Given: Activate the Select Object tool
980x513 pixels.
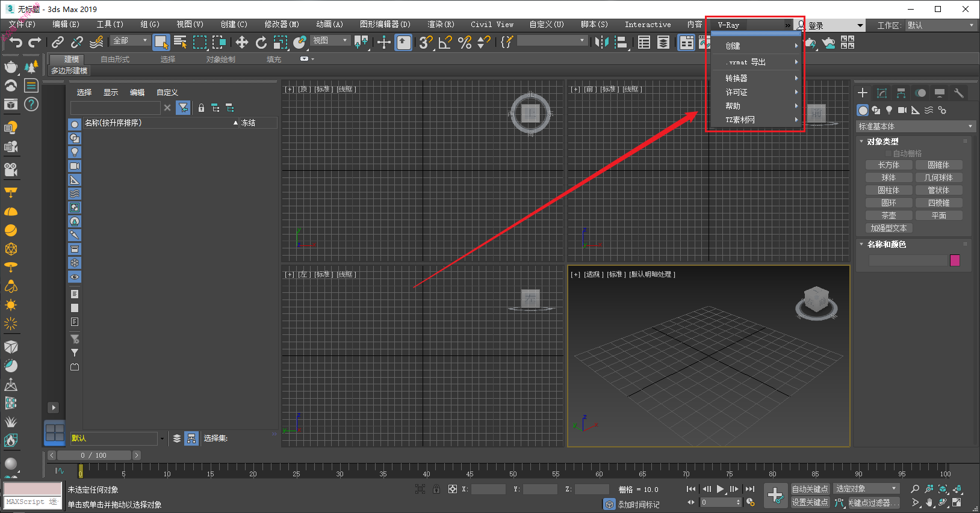Looking at the screenshot, I should tap(161, 42).
